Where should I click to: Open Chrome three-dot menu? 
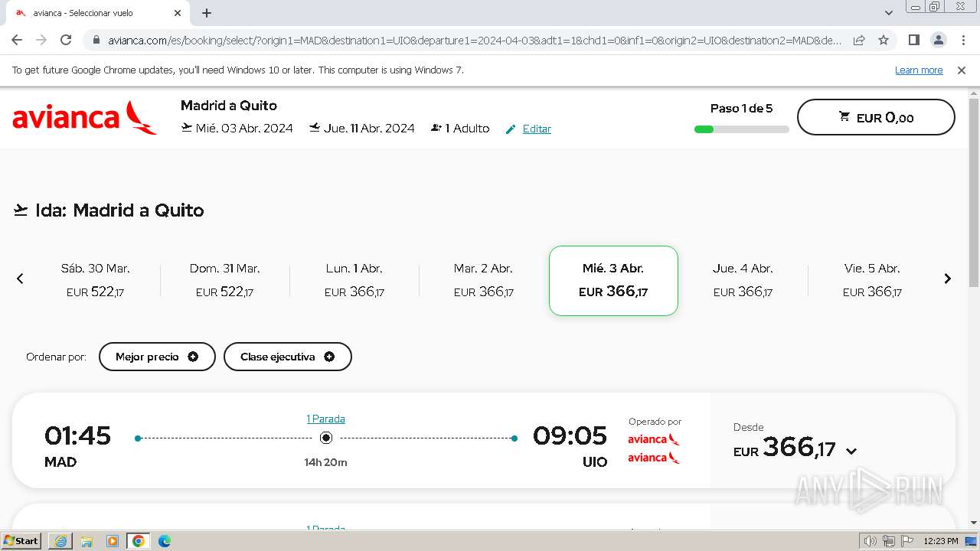[x=962, y=40]
